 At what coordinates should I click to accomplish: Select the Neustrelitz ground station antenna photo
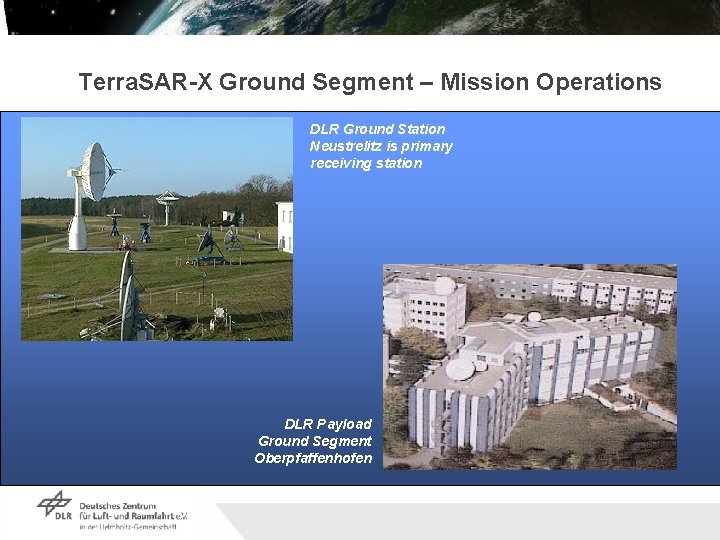[157, 229]
